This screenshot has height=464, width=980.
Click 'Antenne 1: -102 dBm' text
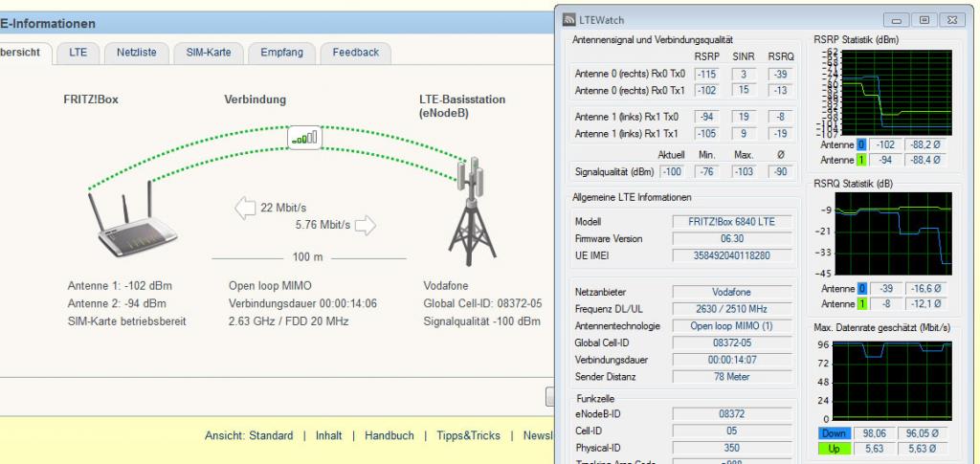pos(120,286)
